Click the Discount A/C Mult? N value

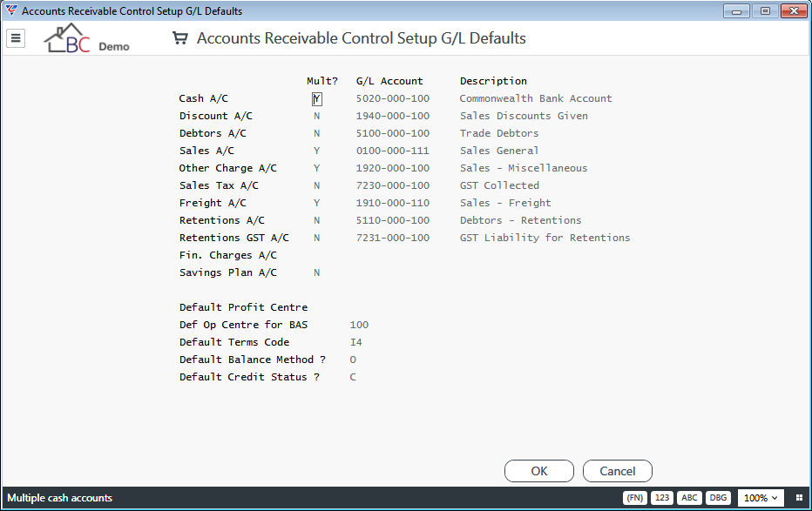pyautogui.click(x=317, y=116)
